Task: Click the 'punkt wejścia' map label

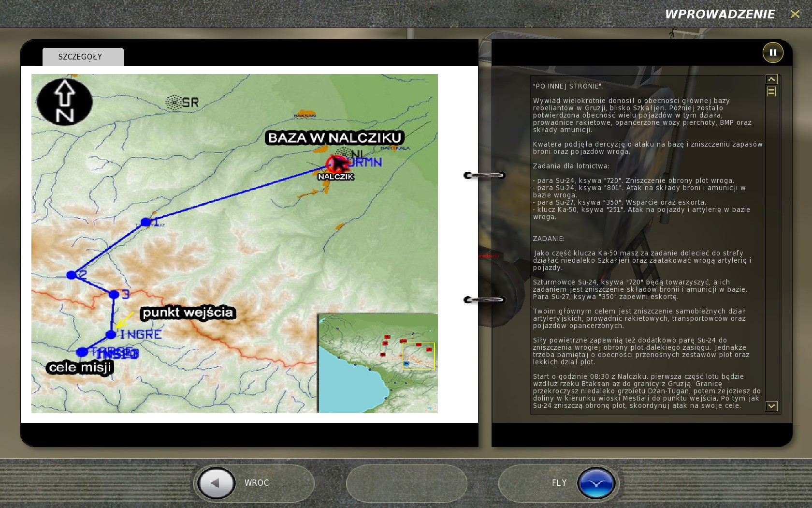Action: click(x=188, y=313)
